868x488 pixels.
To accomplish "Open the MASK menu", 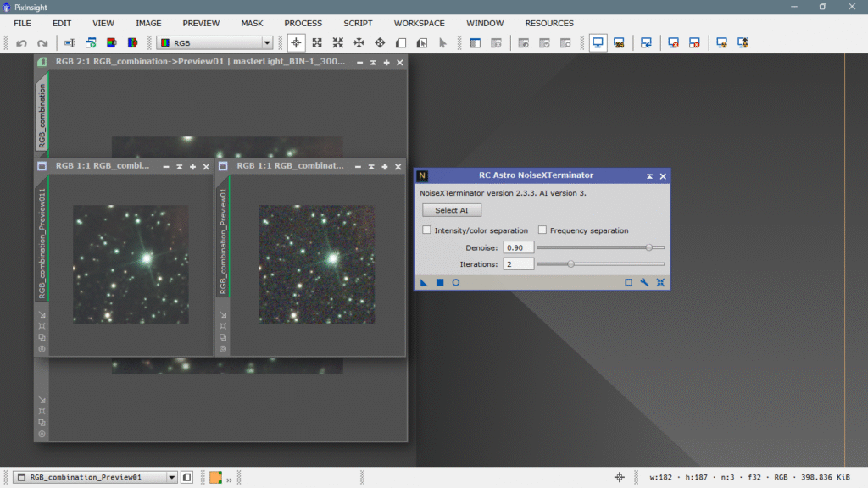I will click(x=252, y=23).
